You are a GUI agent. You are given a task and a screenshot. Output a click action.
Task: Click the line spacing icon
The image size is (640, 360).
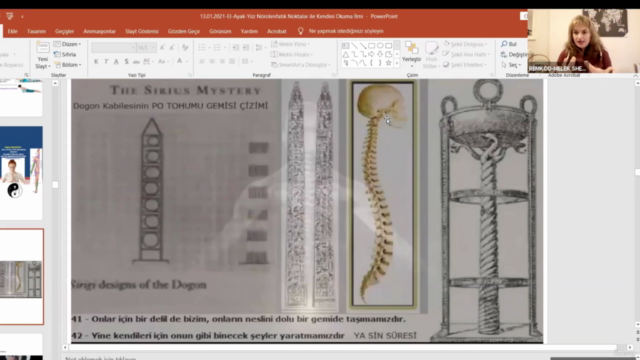[259, 48]
